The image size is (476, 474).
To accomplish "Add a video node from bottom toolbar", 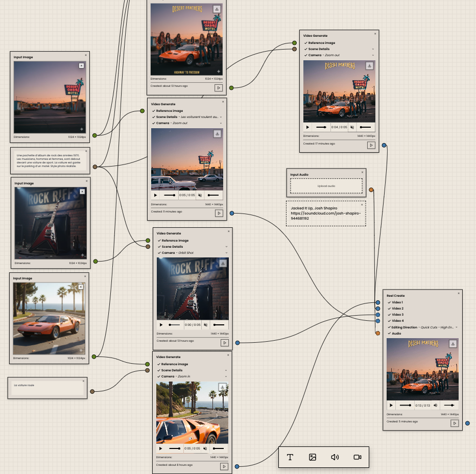I will (x=358, y=457).
